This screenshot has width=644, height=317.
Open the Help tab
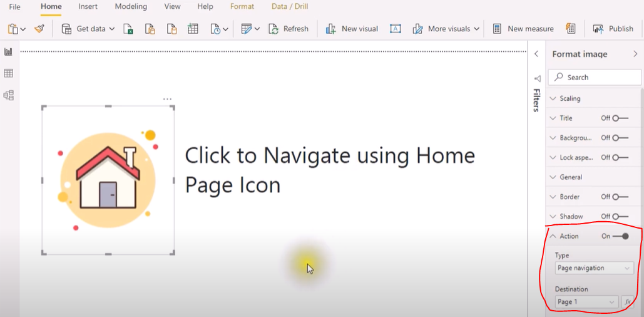point(205,7)
